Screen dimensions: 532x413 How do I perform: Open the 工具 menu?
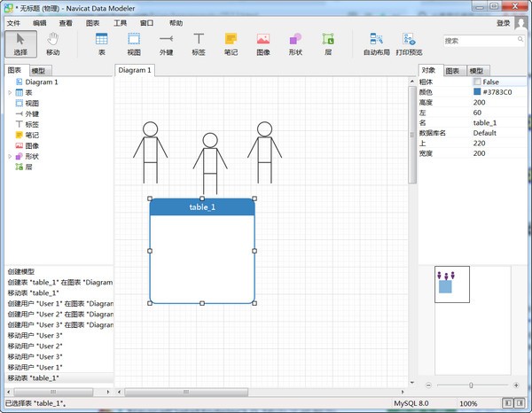coord(120,23)
